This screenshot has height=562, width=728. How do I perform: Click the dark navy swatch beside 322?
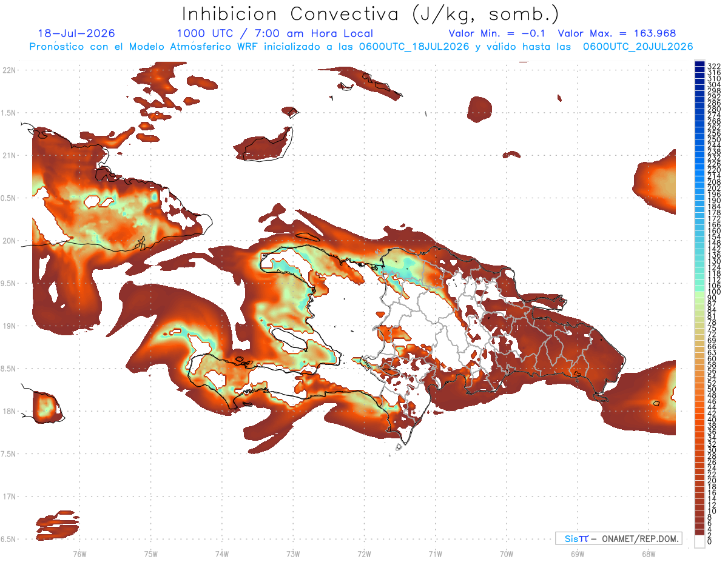point(699,64)
